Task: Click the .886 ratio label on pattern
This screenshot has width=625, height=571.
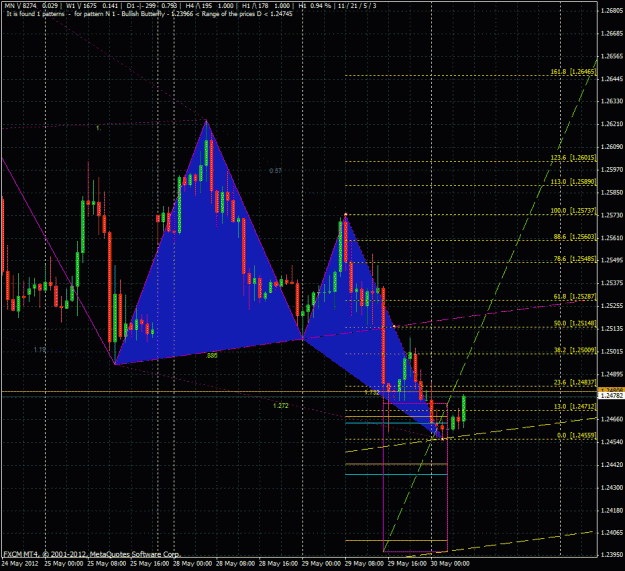Action: (x=212, y=356)
